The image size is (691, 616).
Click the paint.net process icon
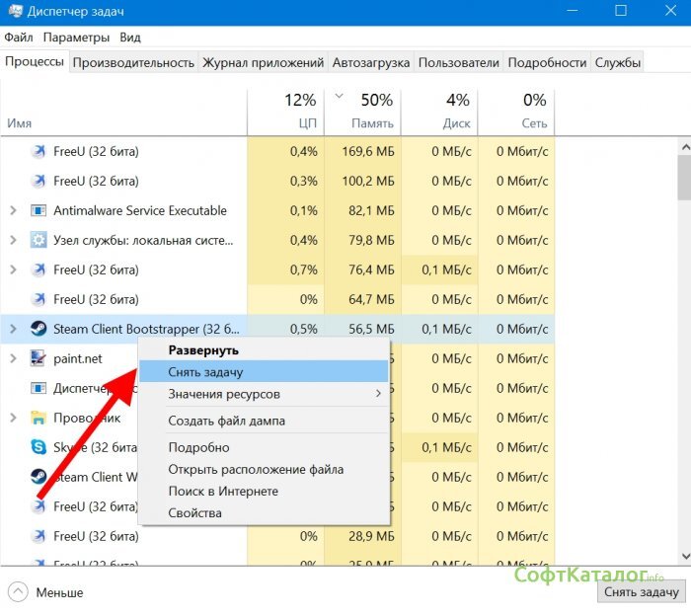click(x=38, y=358)
